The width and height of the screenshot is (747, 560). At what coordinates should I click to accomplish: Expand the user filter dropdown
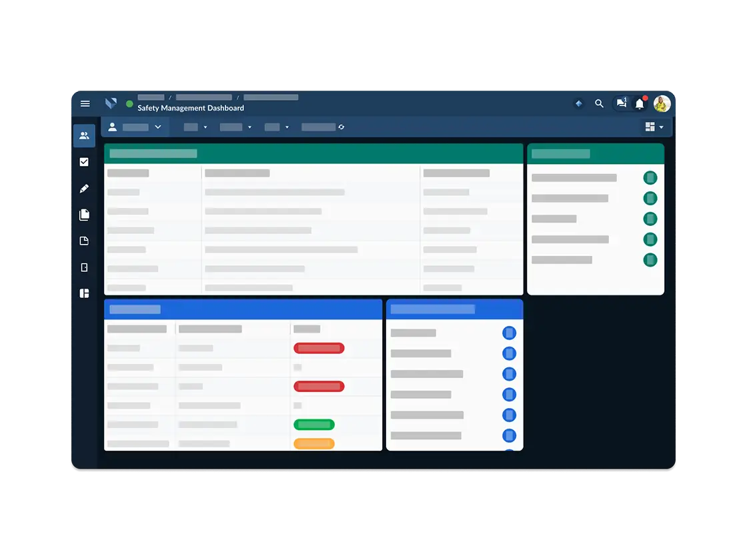135,127
